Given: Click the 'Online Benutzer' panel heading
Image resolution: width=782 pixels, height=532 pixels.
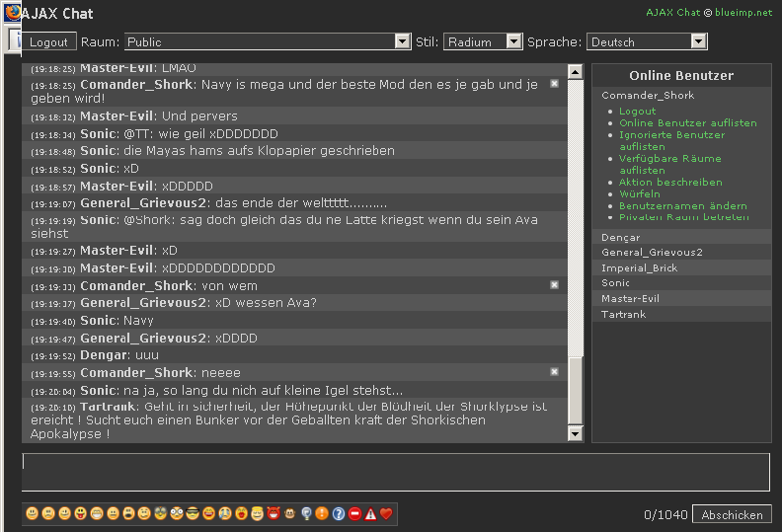Looking at the screenshot, I should click(681, 75).
